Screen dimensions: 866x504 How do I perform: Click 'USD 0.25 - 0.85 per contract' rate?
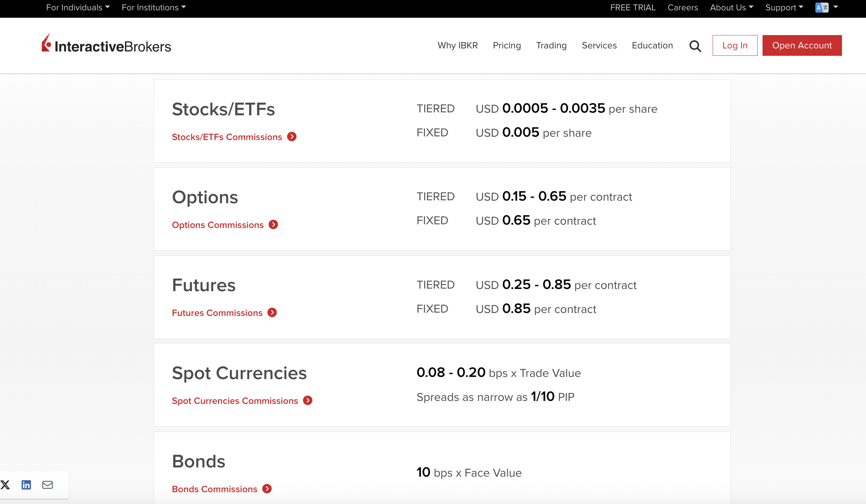(x=556, y=285)
